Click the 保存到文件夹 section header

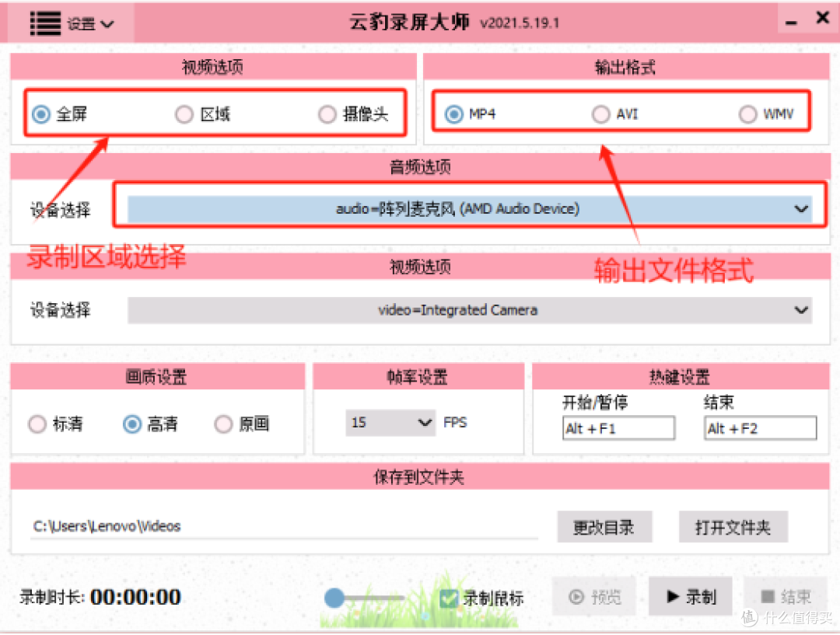click(420, 476)
